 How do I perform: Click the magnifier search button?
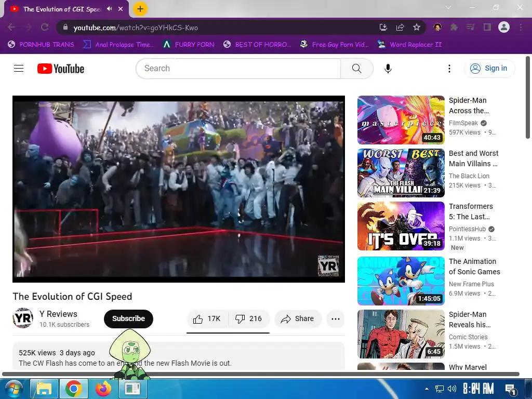pos(356,69)
